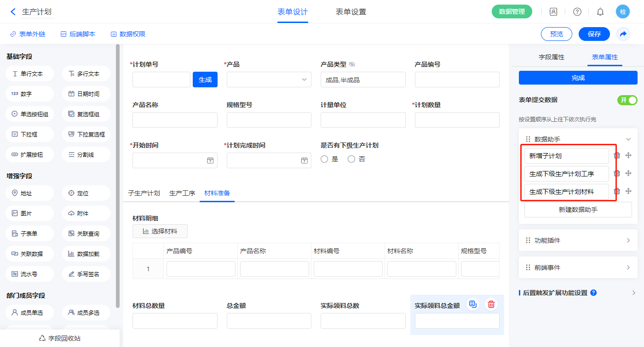The height and width of the screenshot is (347, 644).
Task: Click the 计划数量 input field
Action: click(457, 120)
